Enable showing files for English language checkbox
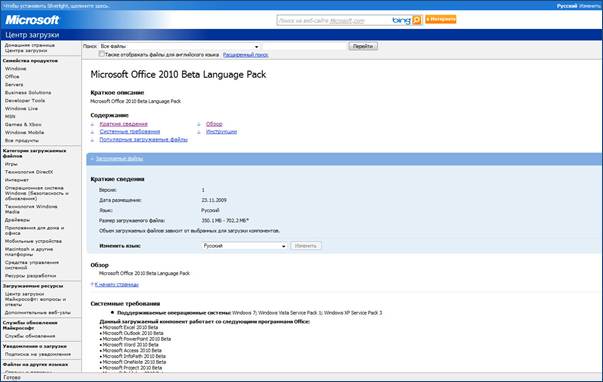Image resolution: width=603 pixels, height=382 pixels. pyautogui.click(x=102, y=54)
